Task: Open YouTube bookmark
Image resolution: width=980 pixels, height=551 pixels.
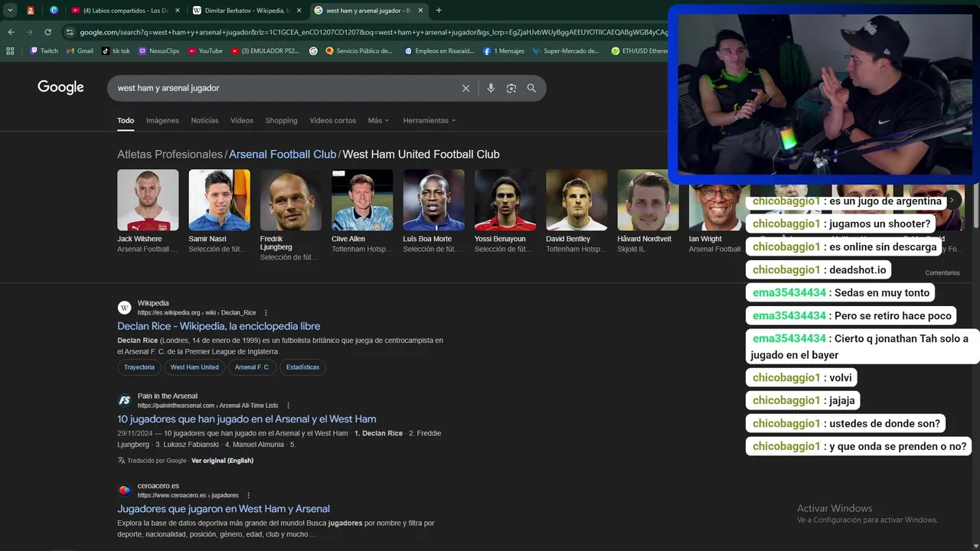Action: coord(204,51)
